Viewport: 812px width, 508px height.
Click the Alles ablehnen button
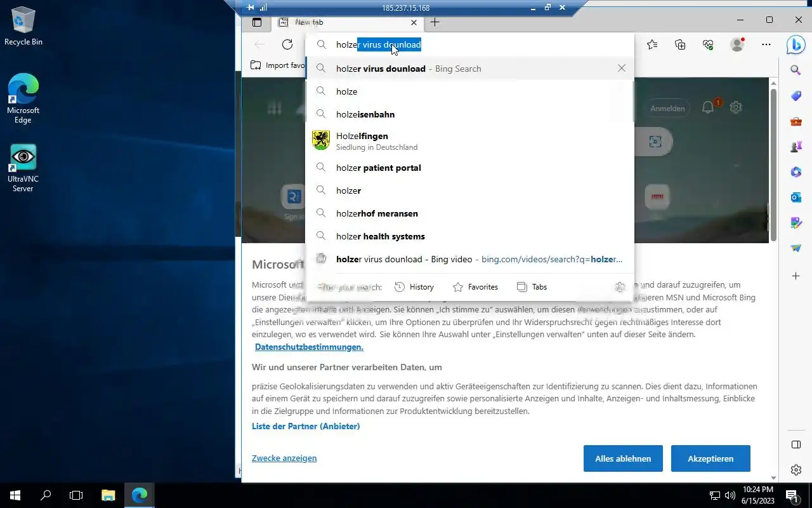pyautogui.click(x=623, y=458)
